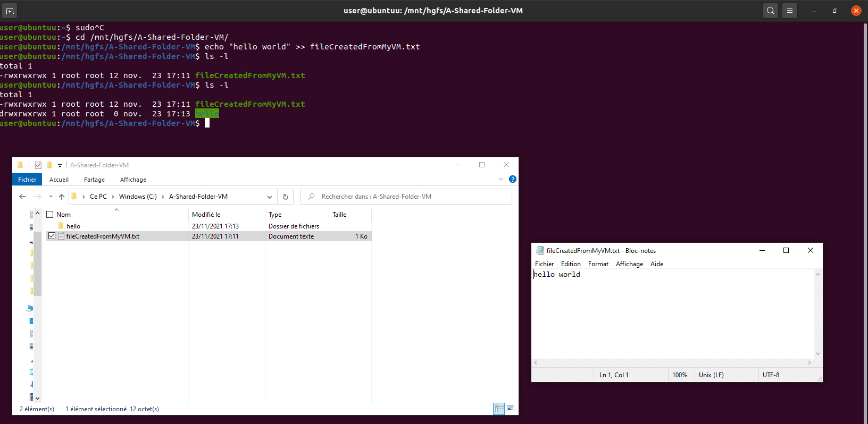Toggle the select-all checkbox beside Nom
The image size is (868, 424).
pos(50,215)
